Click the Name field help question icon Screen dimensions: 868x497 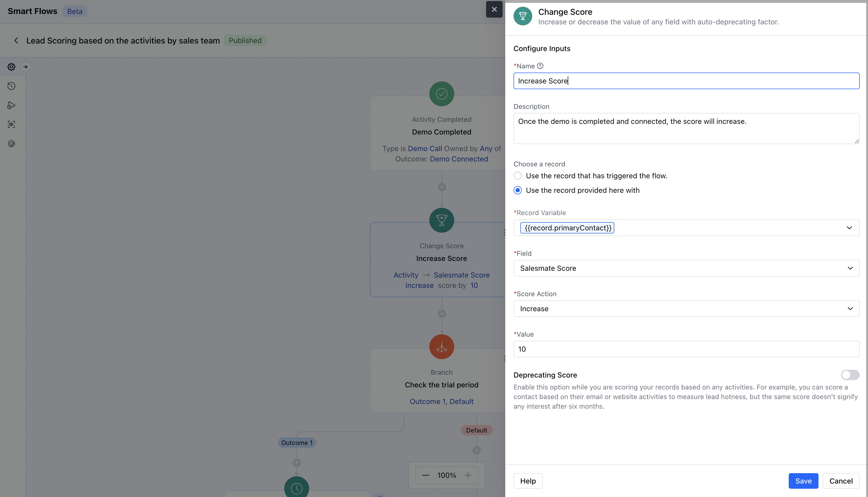click(x=540, y=66)
